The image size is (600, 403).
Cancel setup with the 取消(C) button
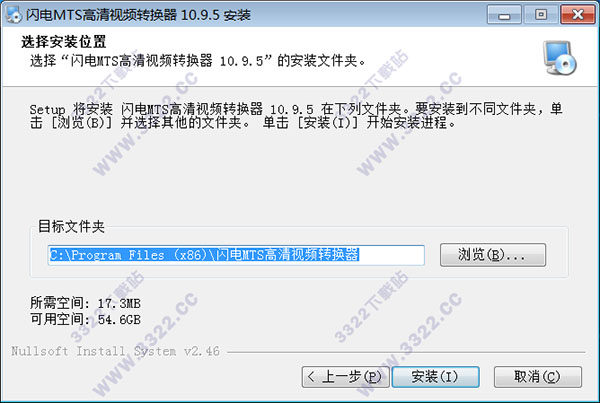pos(538,377)
